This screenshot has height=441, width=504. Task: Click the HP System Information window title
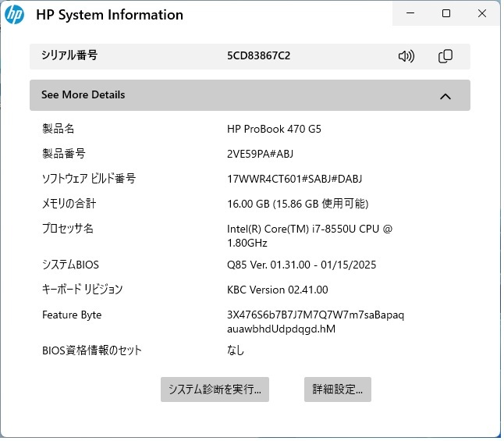pyautogui.click(x=110, y=15)
